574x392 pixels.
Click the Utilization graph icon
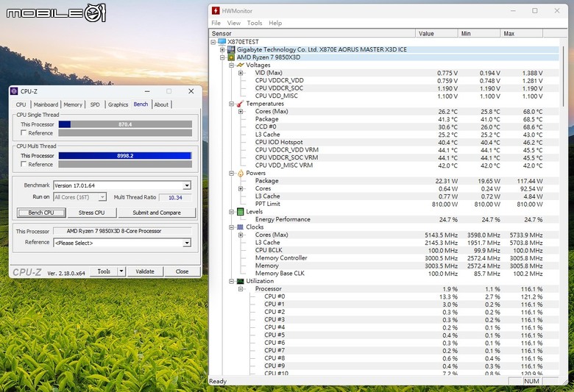click(x=240, y=281)
